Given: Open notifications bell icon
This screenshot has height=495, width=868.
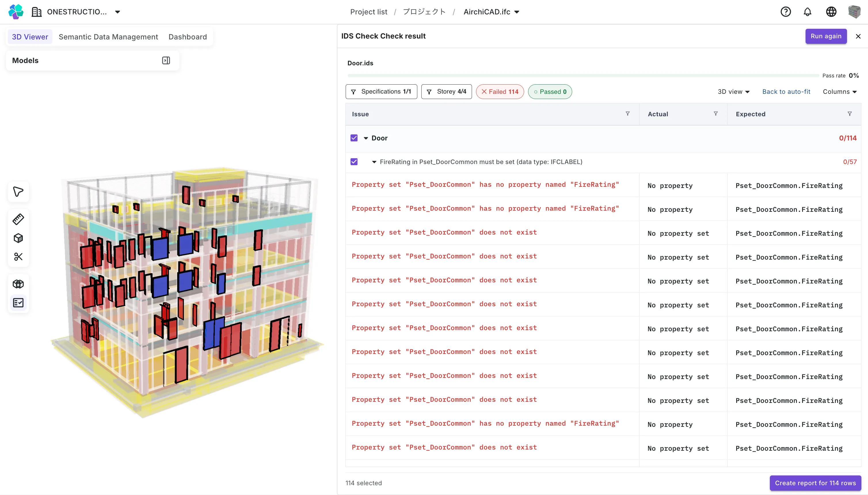Looking at the screenshot, I should [x=808, y=12].
